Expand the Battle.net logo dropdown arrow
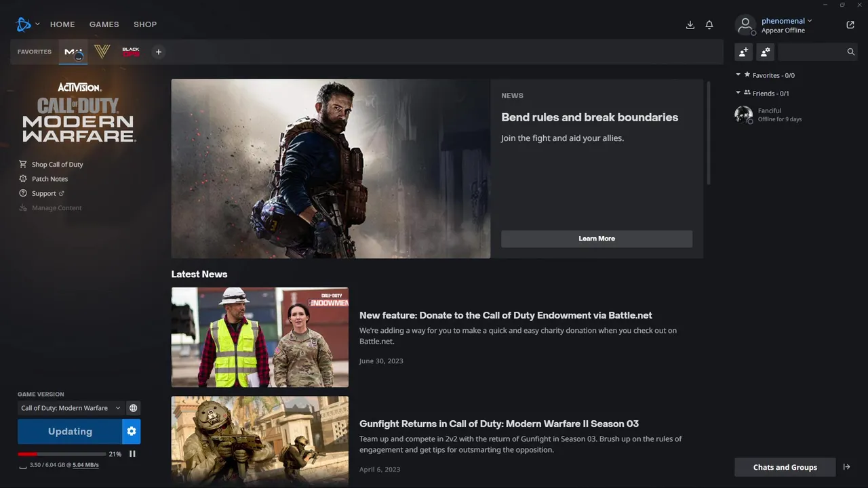This screenshot has width=868, height=488. point(37,24)
